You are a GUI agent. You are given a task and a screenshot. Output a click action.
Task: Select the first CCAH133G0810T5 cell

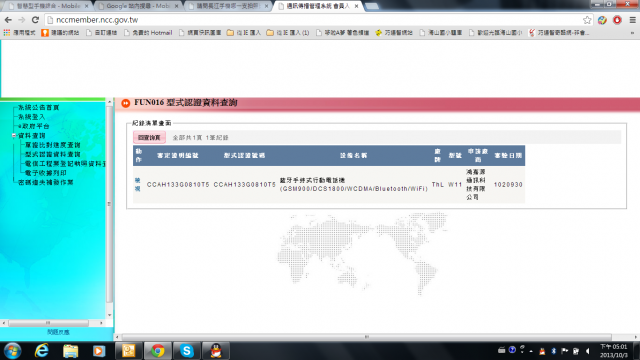click(x=178, y=184)
